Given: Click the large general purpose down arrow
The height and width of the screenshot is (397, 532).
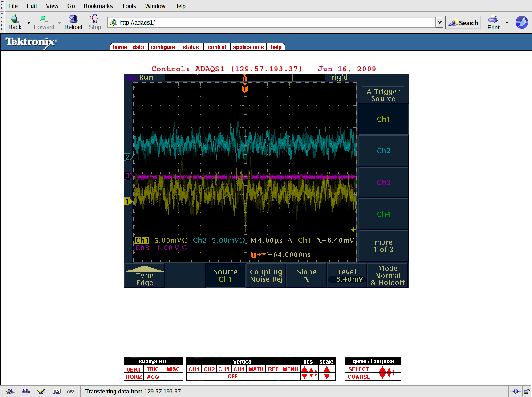Looking at the screenshot, I should tap(382, 377).
